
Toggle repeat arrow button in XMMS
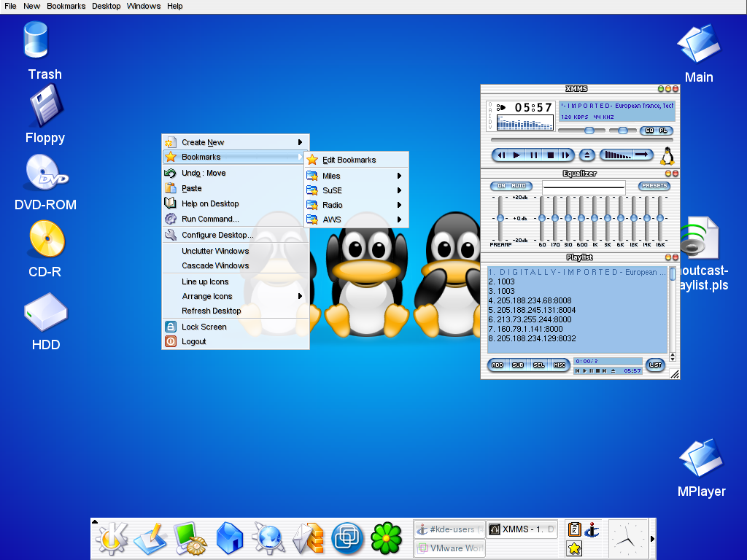point(643,155)
